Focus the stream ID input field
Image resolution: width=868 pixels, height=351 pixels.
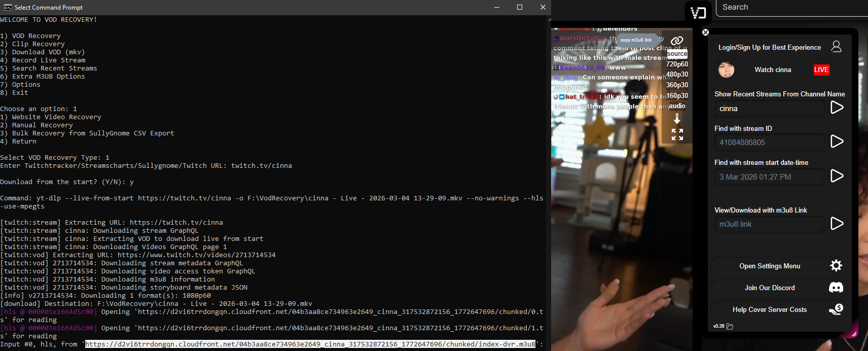coord(770,143)
